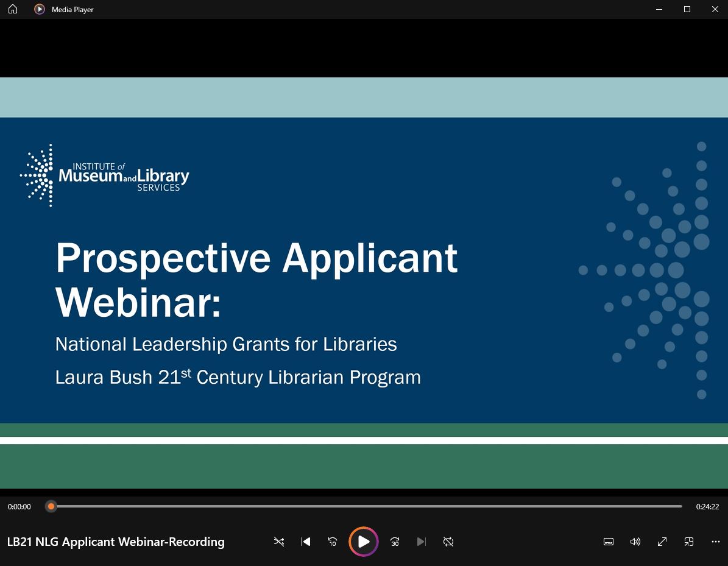The height and width of the screenshot is (566, 728).
Task: Skip back 10 seconds
Action: click(333, 542)
